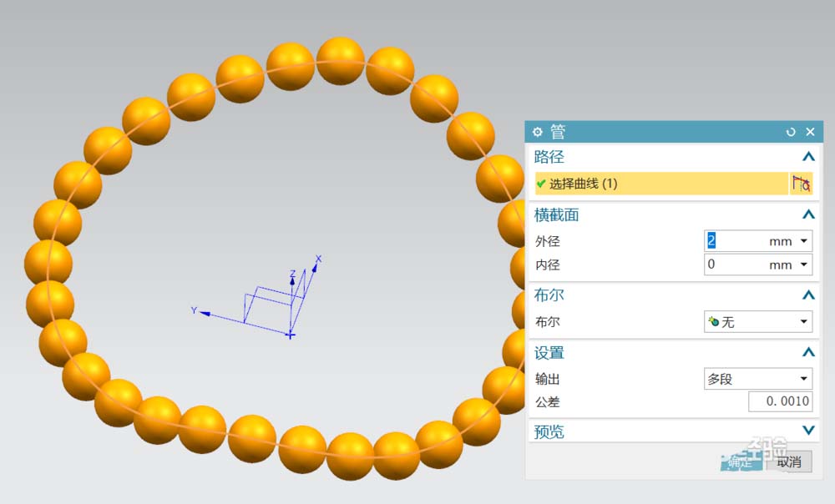Select the 选择曲线 (1) path row

coord(661,184)
